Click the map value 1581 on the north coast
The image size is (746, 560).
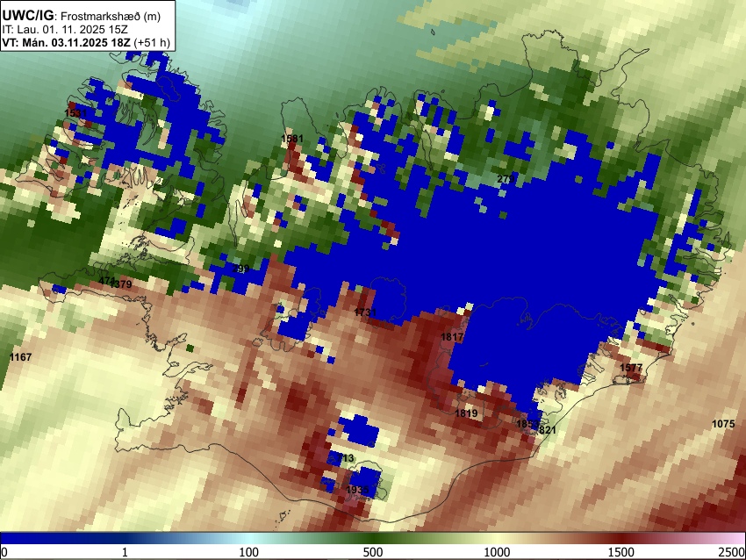click(x=292, y=139)
